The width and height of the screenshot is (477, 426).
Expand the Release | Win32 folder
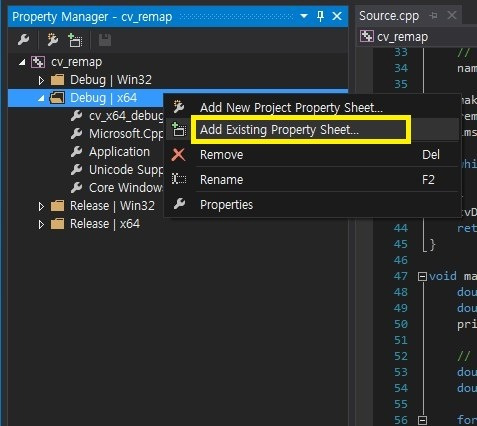[41, 206]
